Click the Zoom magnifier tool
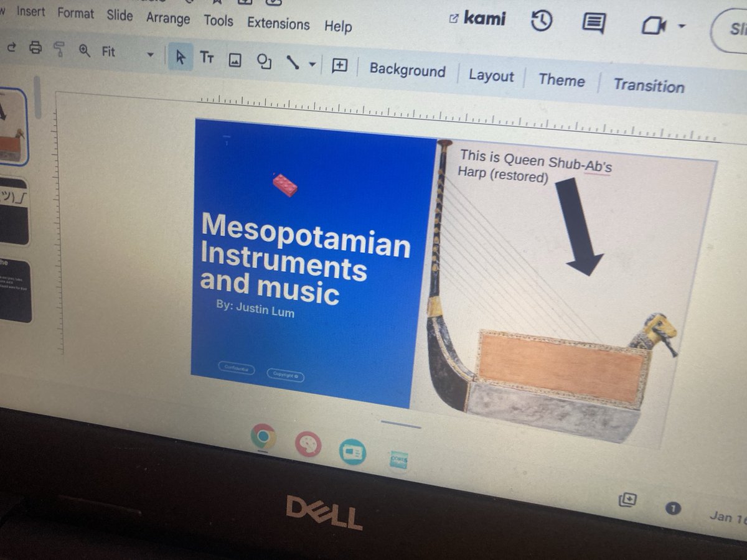The width and height of the screenshot is (747, 560). click(84, 50)
